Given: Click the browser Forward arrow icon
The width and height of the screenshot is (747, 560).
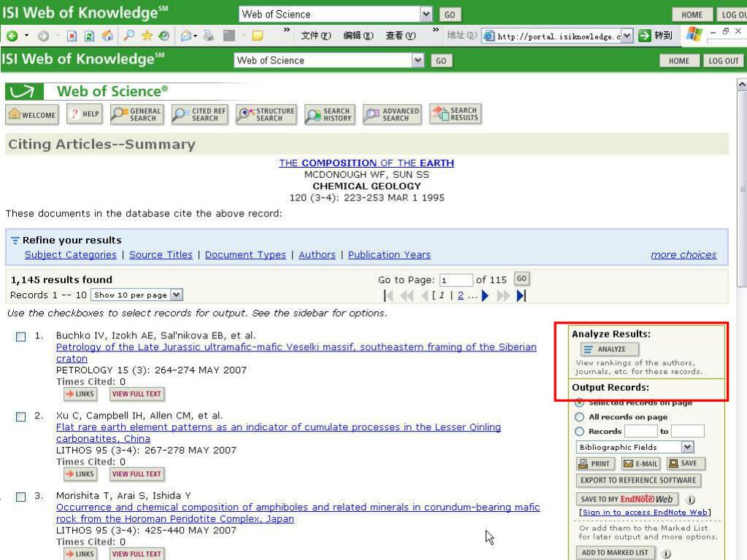Looking at the screenshot, I should [x=43, y=36].
